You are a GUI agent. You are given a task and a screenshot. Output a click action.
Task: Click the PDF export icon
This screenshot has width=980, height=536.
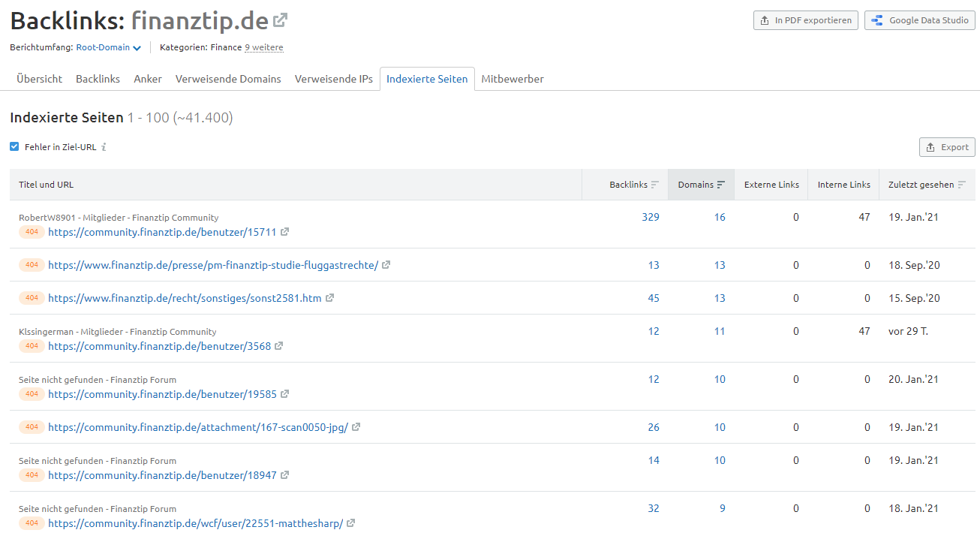pyautogui.click(x=764, y=20)
